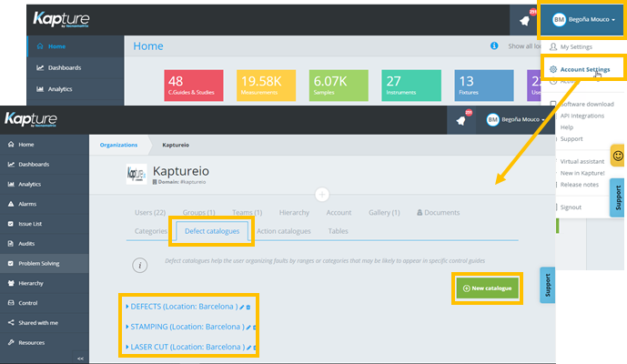Switch to the Gallery (1) tab

[384, 212]
